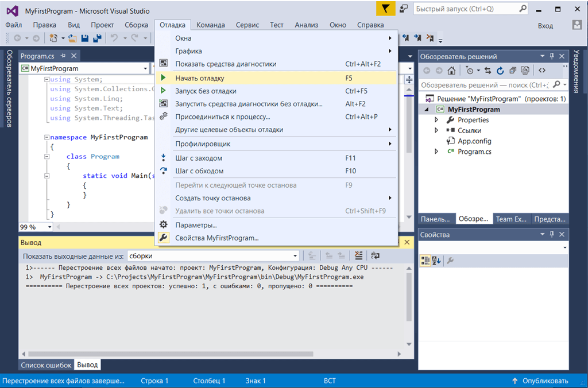Collapse the class Program code block

coord(47,156)
